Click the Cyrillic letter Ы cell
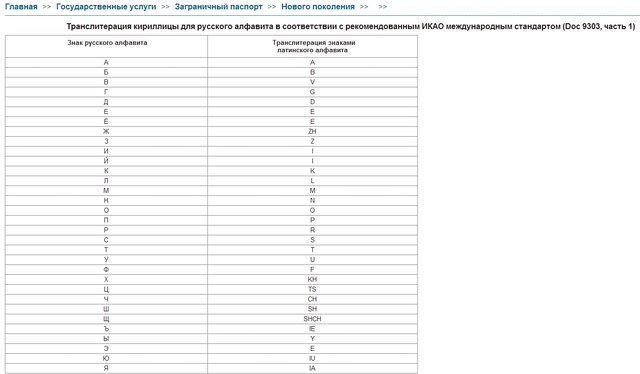 [x=107, y=339]
